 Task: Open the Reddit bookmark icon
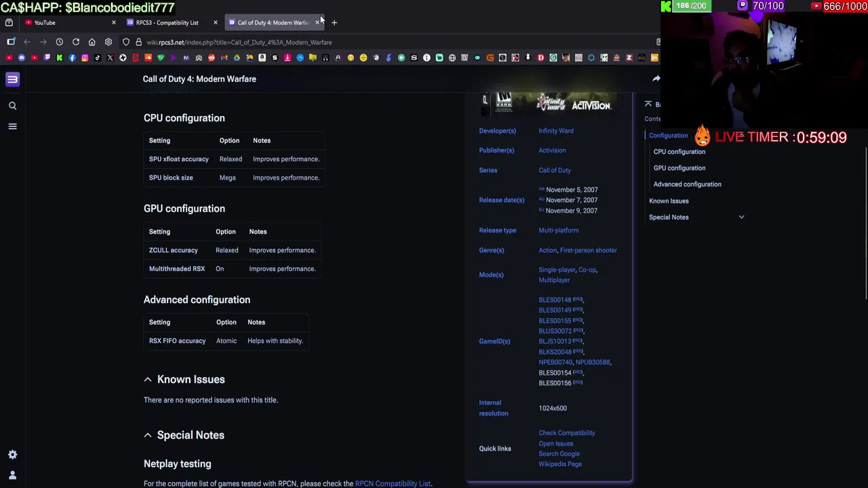click(212, 58)
